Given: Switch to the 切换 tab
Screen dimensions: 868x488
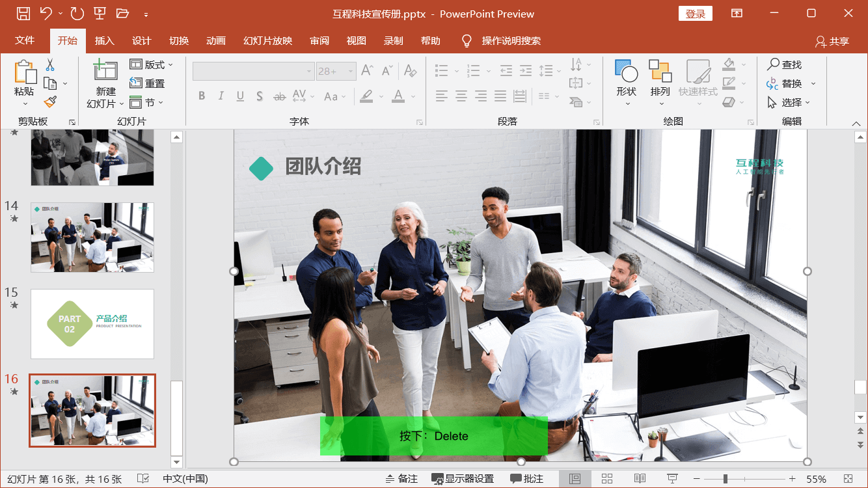Looking at the screenshot, I should pyautogui.click(x=179, y=41).
